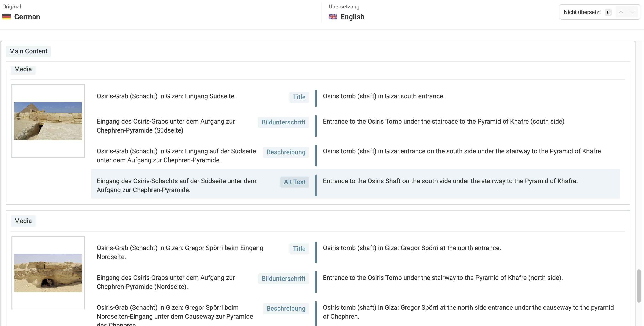Click the second Media section label
644x326 pixels.
coord(23,221)
